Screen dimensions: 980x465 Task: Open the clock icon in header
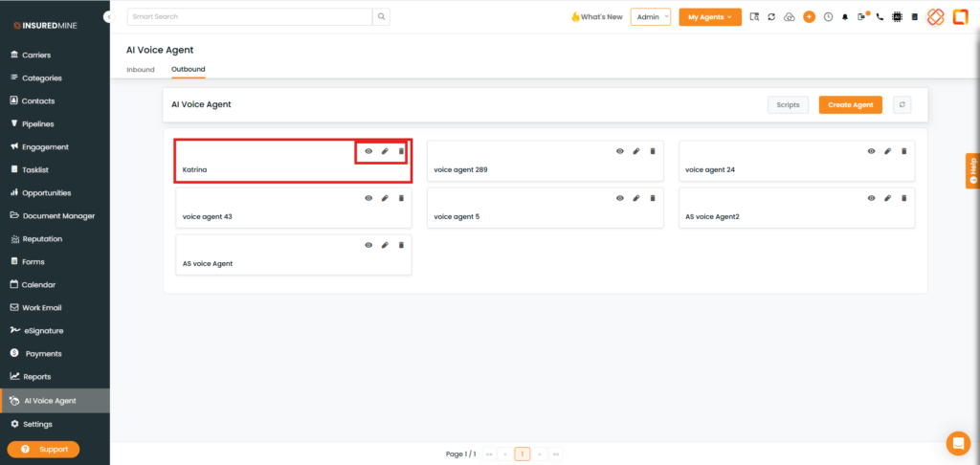click(828, 17)
